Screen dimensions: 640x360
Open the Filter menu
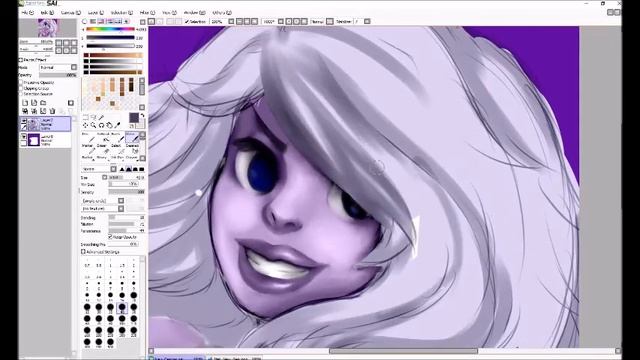(147, 13)
